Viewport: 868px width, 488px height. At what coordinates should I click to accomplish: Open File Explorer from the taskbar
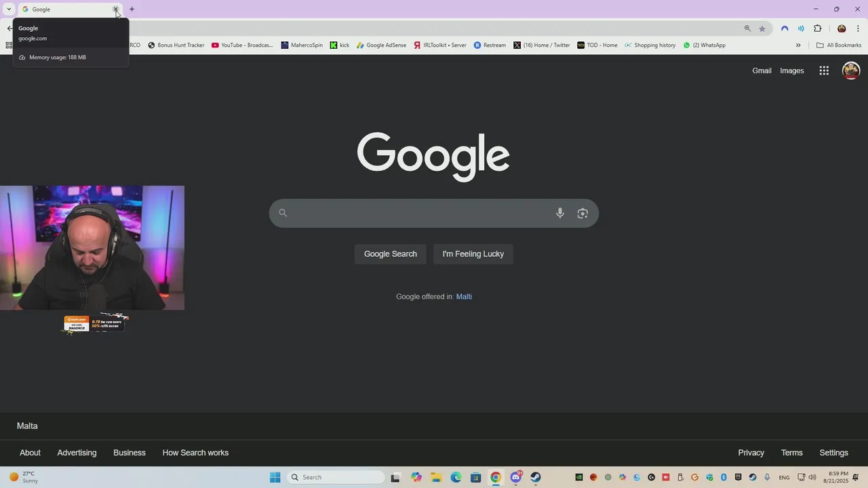(436, 477)
